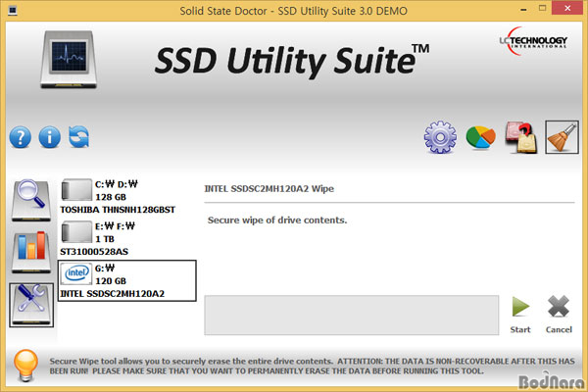Click the LC Technology logo
Image resolution: width=588 pixels, height=392 pixels.
point(533,41)
